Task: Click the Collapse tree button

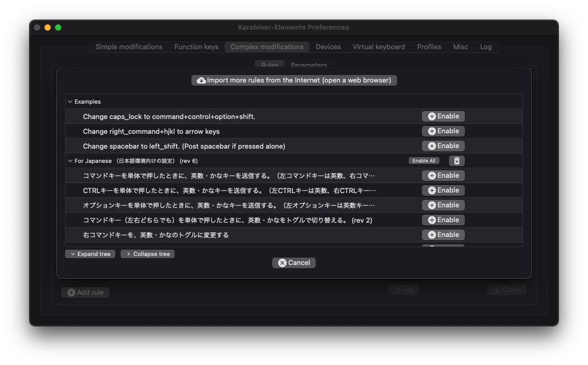Action: (x=148, y=254)
